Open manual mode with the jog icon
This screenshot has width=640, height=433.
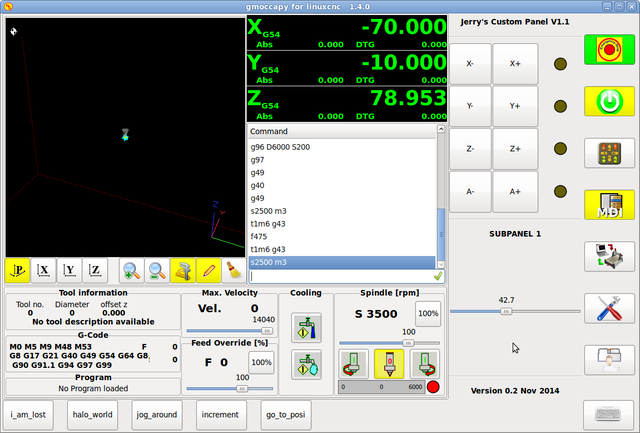[609, 153]
